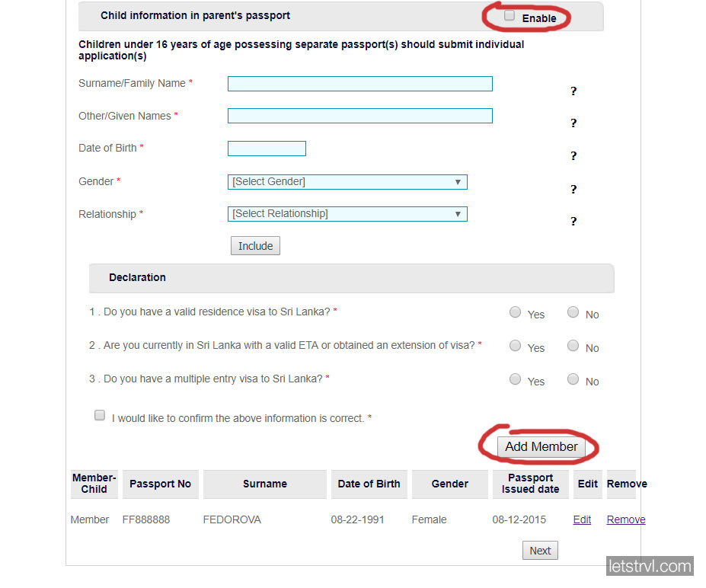Select No for valid residence visa question
The height and width of the screenshot is (588, 706).
tap(573, 312)
